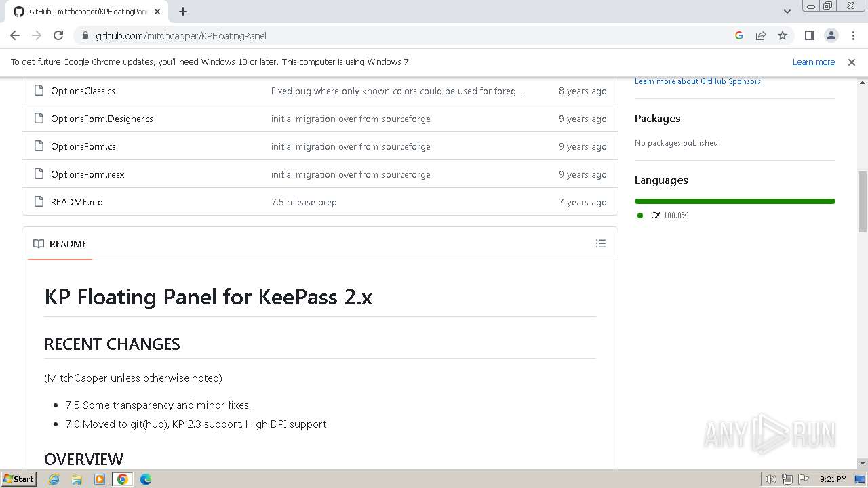Click the share page icon in address bar

point(761,35)
